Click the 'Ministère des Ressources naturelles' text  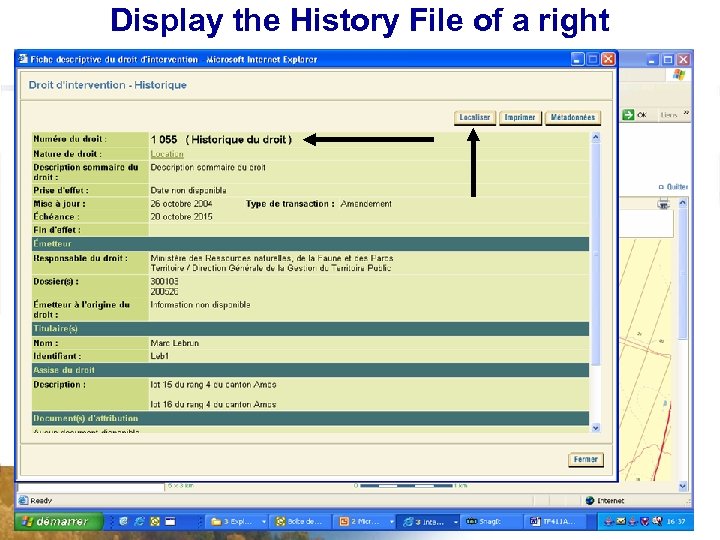[x=271, y=259]
